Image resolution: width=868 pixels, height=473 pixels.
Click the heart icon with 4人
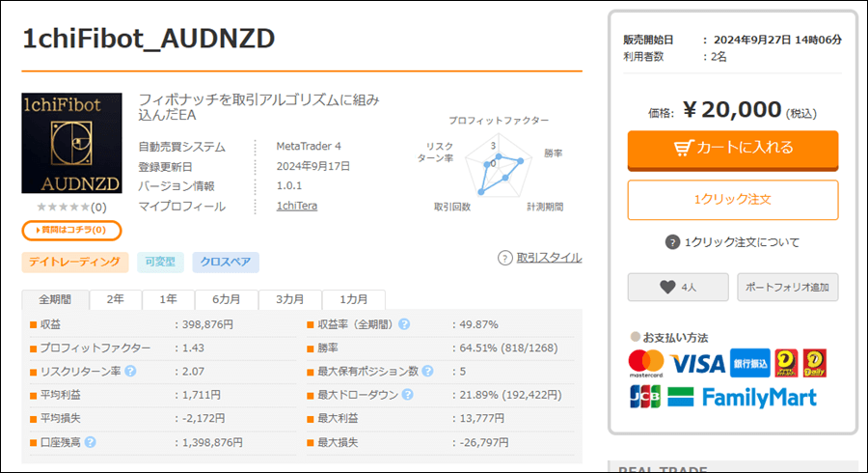678,287
